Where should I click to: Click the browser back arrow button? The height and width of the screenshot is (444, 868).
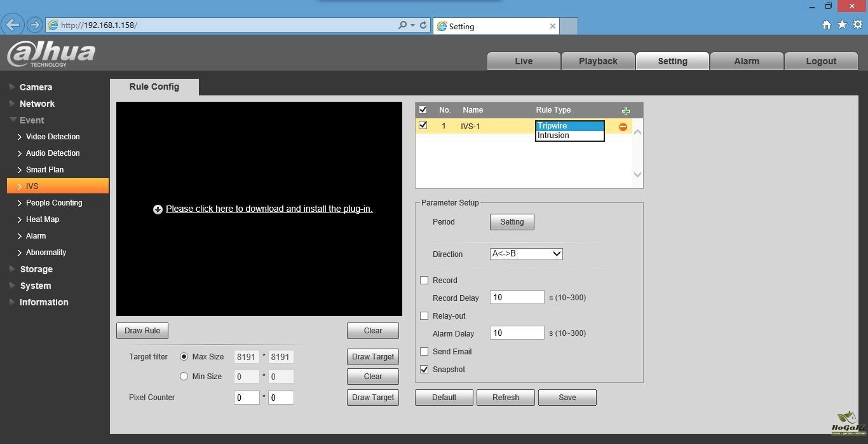coord(13,25)
